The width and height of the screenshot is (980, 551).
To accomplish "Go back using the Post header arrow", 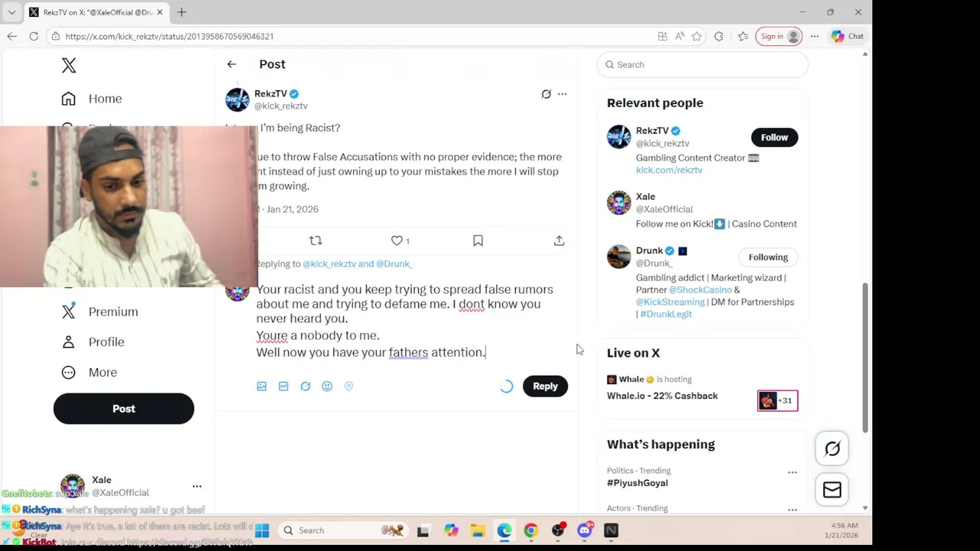I will (x=231, y=64).
